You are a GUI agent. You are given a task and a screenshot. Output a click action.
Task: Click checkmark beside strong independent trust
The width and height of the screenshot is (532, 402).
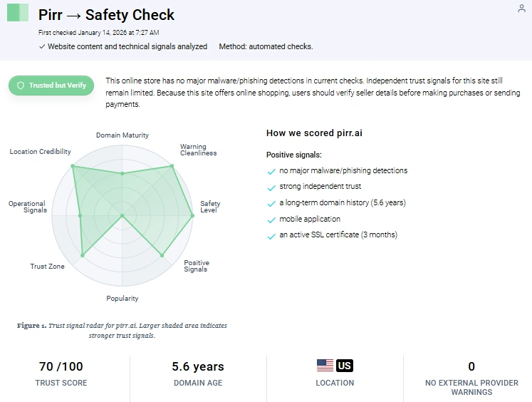click(x=271, y=187)
